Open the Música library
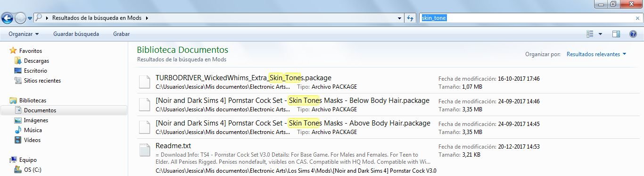 point(33,130)
